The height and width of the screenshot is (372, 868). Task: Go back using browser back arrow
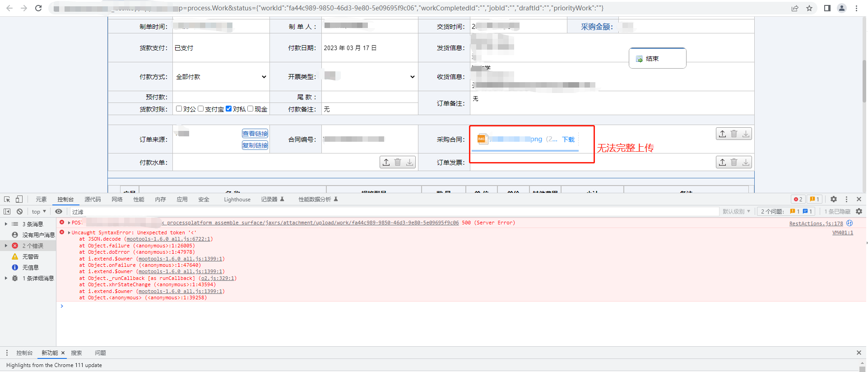coord(9,8)
